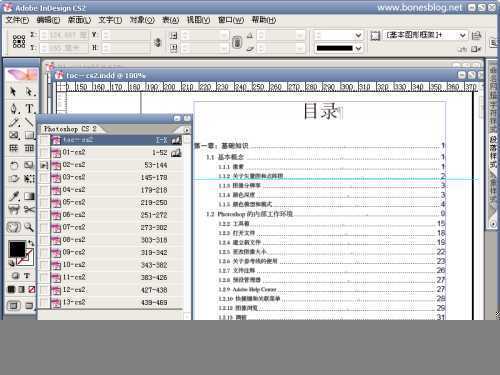This screenshot has width=500, height=375.
Task: Select the Rectangle shape tool
Action: [29, 135]
